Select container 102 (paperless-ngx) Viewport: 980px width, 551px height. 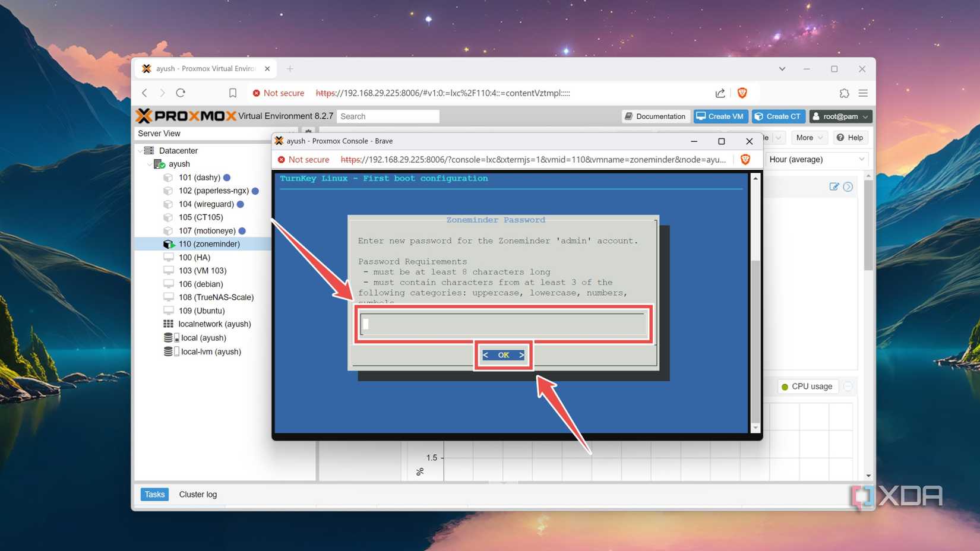pos(213,191)
